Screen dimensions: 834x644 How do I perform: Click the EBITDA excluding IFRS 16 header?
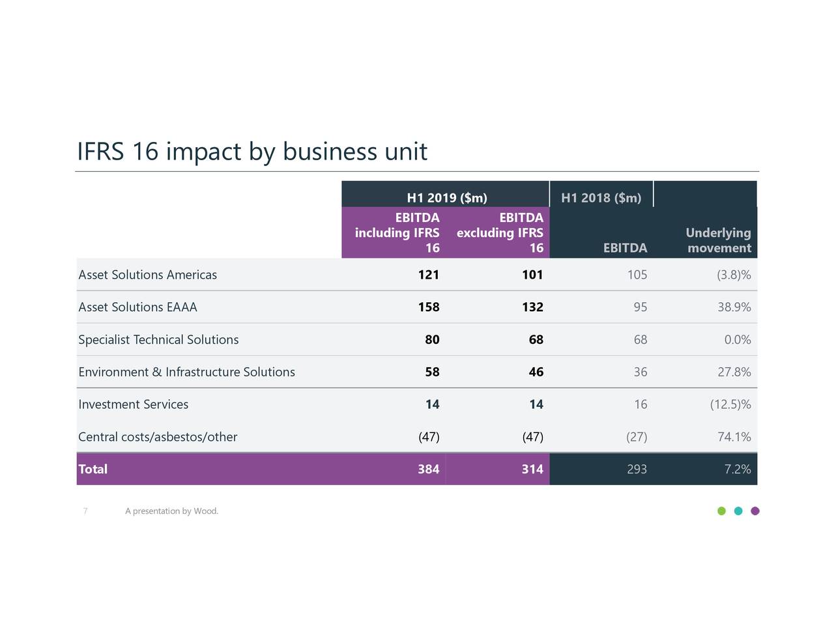point(500,232)
